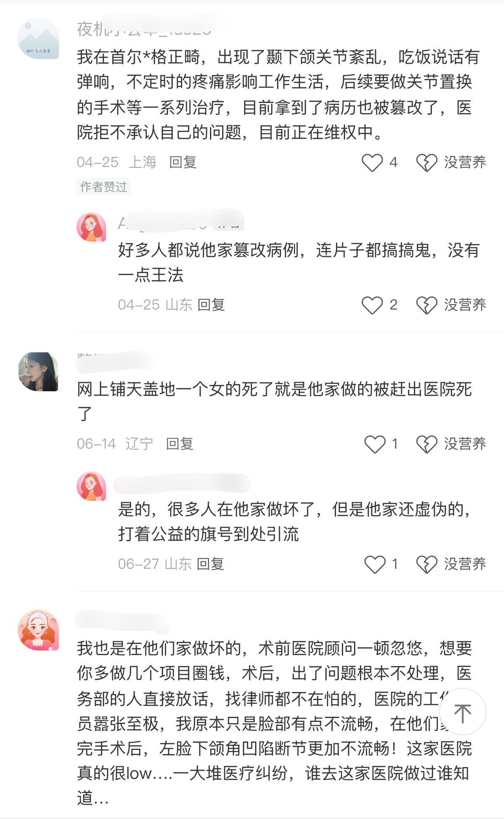Viewport: 504px width, 819px height.
Task: Tap broken heart on Shanghai comment
Action: click(427, 163)
